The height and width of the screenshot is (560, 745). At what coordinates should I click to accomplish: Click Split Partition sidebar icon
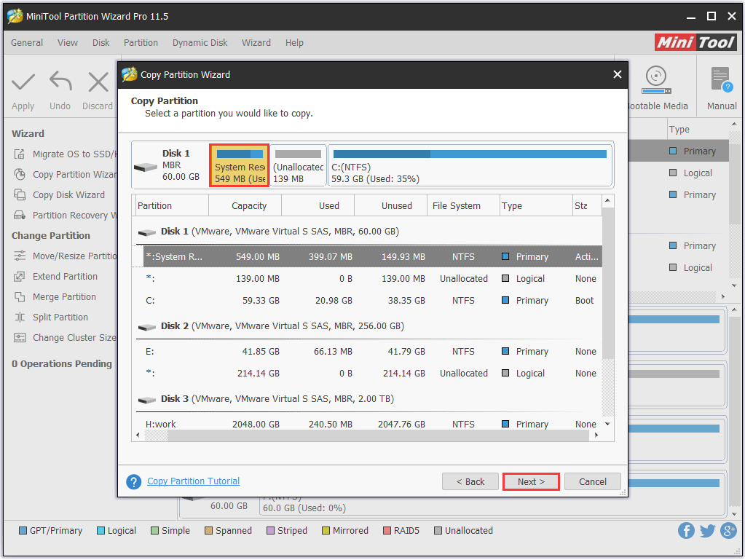[20, 318]
